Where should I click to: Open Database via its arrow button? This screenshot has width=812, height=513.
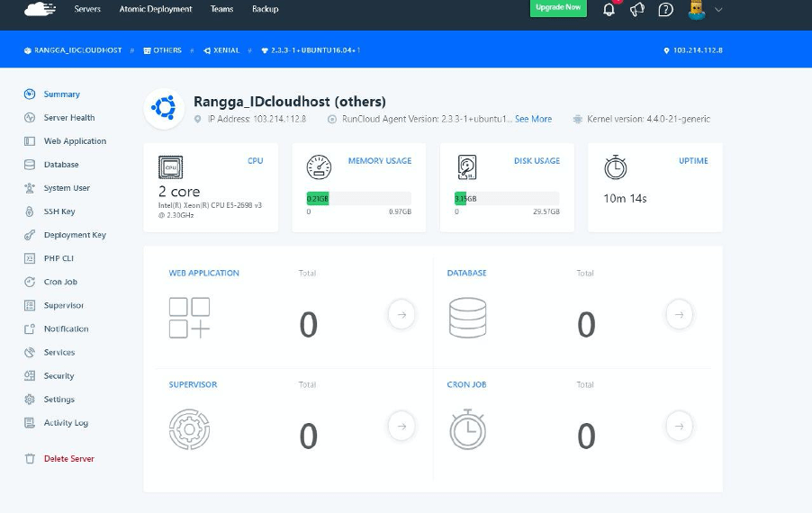point(680,314)
